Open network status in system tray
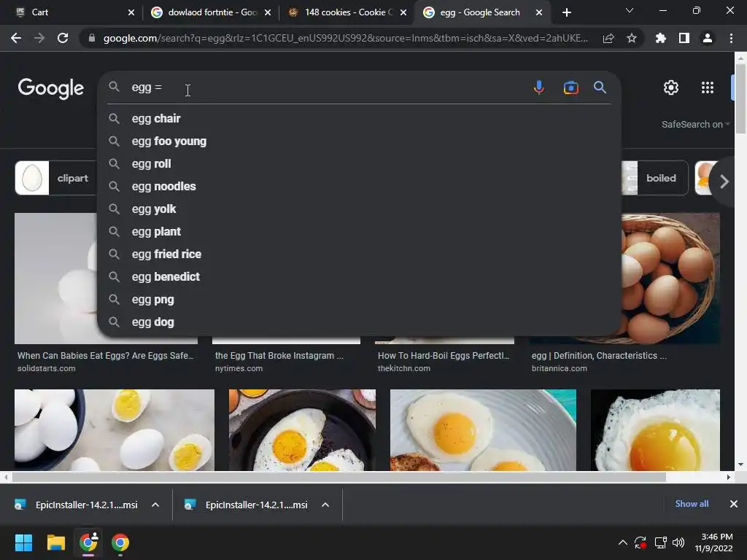Viewport: 747px width, 560px height. pyautogui.click(x=660, y=542)
